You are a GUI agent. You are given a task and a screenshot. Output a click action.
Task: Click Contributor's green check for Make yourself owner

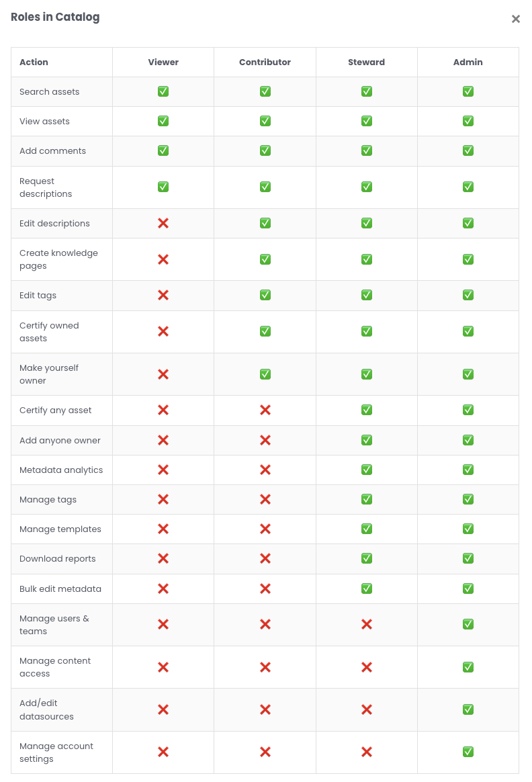coord(265,374)
